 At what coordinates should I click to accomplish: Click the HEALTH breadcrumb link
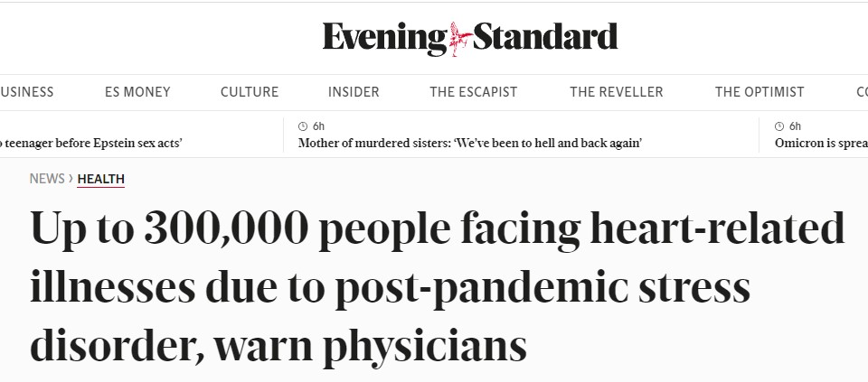click(x=100, y=179)
